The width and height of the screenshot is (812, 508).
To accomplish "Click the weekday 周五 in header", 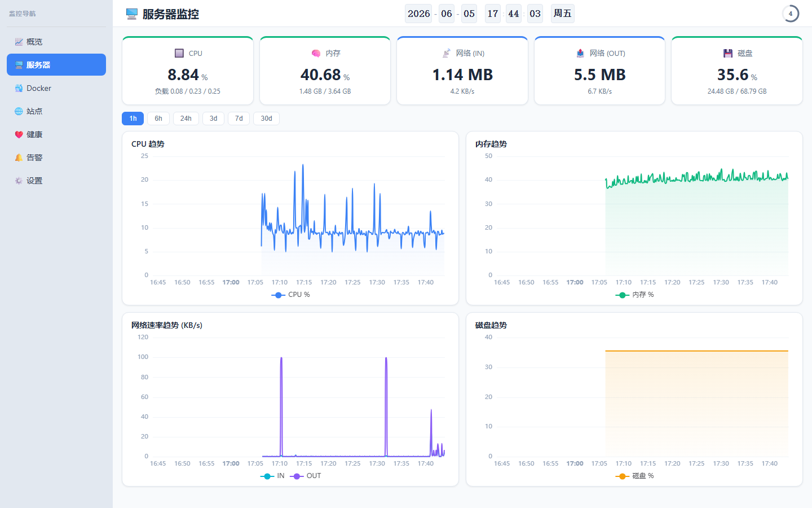I will (562, 14).
